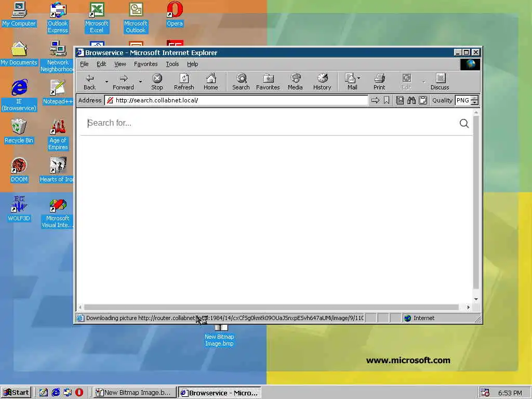Click the bookmark icon beside Go arrow
Screen dimensions: 532x399
pyautogui.click(x=387, y=100)
